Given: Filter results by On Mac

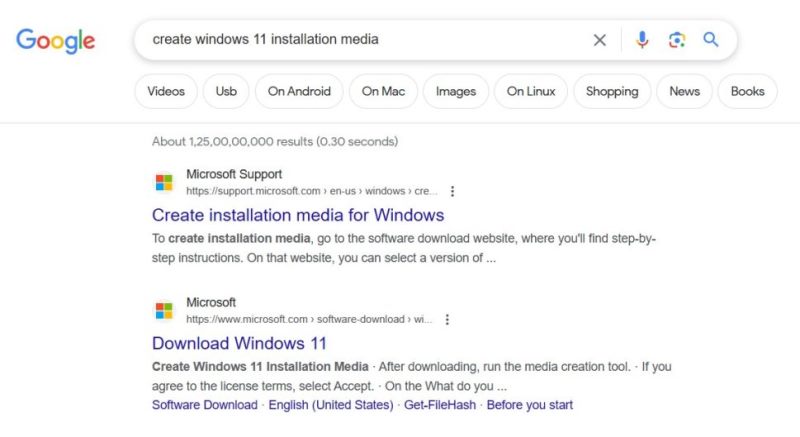Looking at the screenshot, I should pyautogui.click(x=383, y=91).
